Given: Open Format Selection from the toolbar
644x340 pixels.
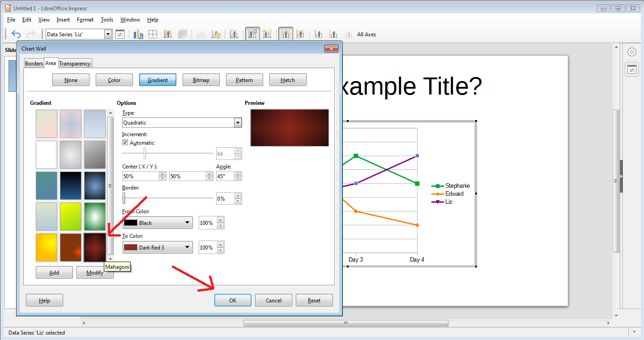Looking at the screenshot, I should 120,34.
